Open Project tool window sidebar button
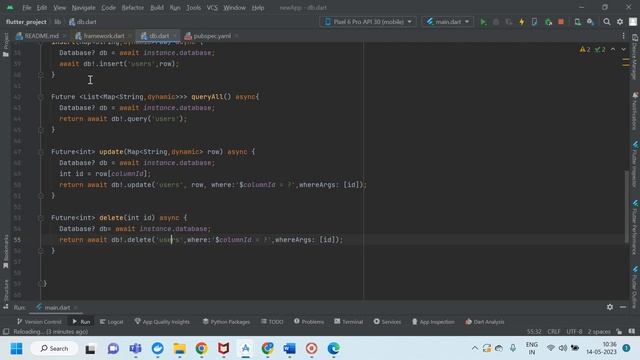Viewport: 640px width, 360px height. point(5,44)
